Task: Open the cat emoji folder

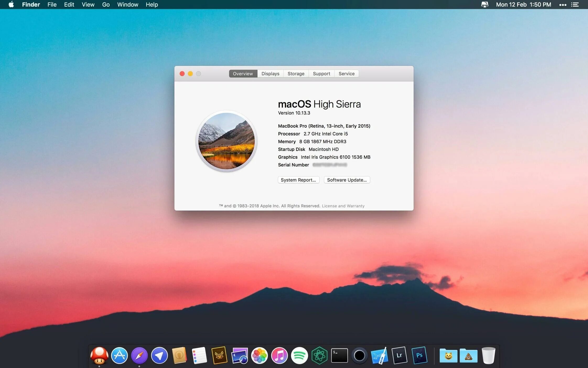Action: tap(448, 356)
